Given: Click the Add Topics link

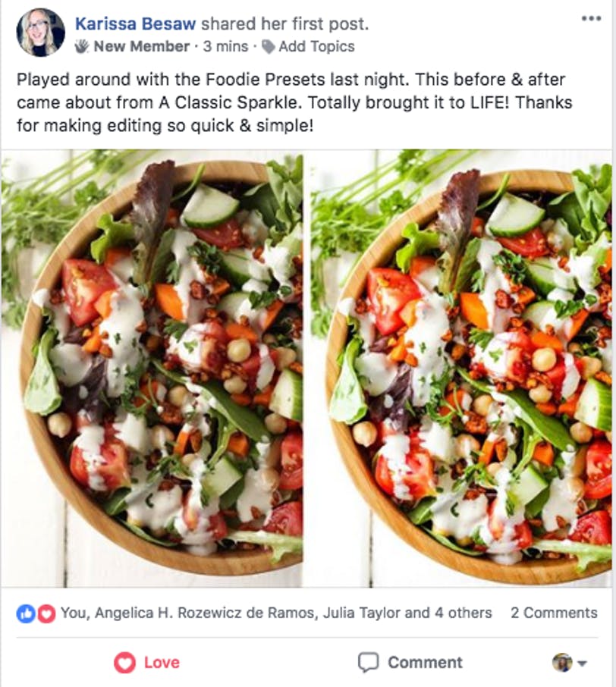Looking at the screenshot, I should point(316,46).
